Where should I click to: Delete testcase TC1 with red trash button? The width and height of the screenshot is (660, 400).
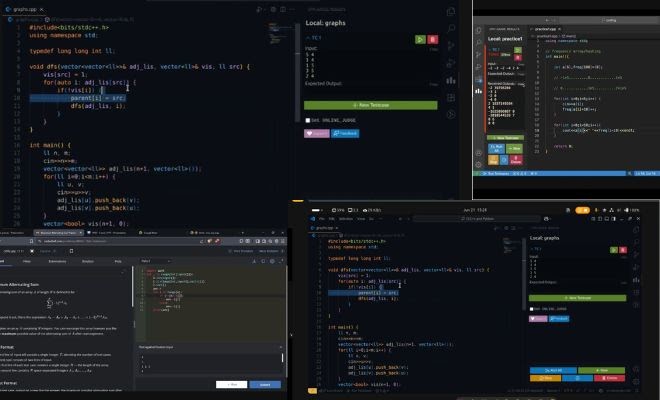[x=432, y=39]
